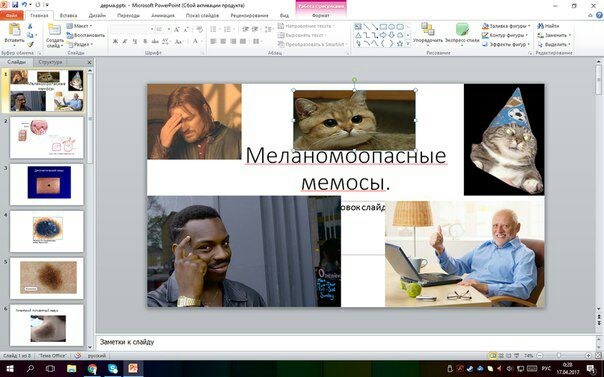
Task: Click the Find (Найти) binoculars button
Action: (549, 26)
